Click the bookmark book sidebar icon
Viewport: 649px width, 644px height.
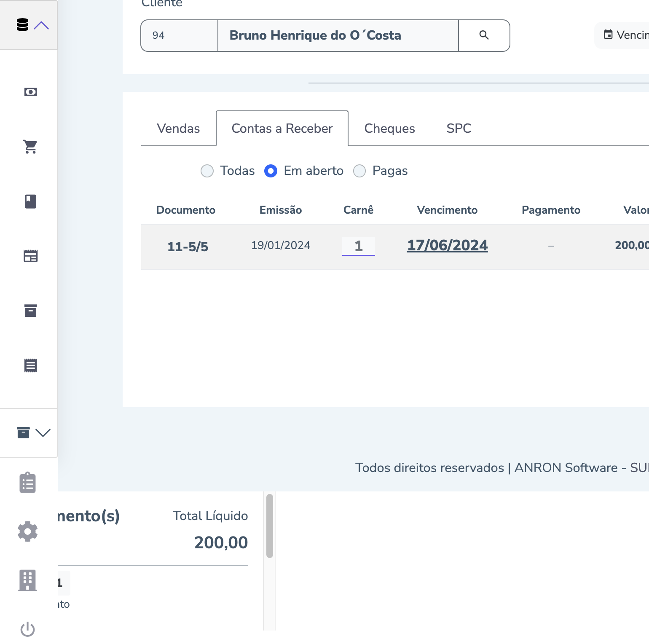(x=30, y=201)
